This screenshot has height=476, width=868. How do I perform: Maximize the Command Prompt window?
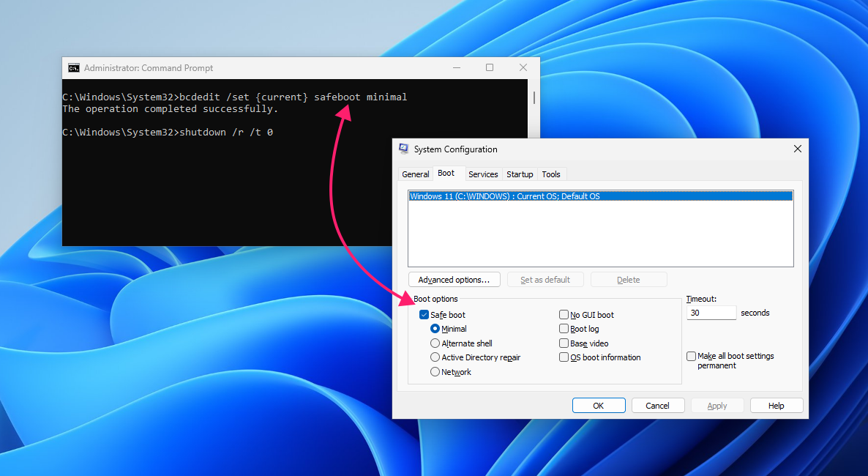tap(490, 67)
